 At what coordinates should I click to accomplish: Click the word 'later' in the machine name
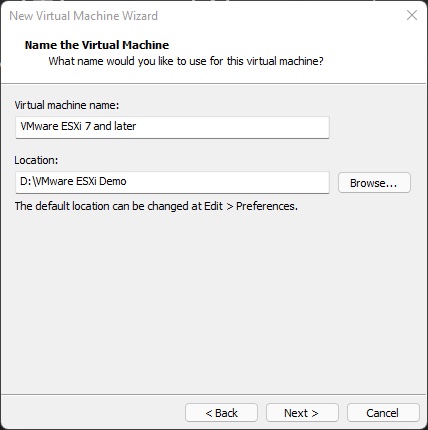point(125,126)
